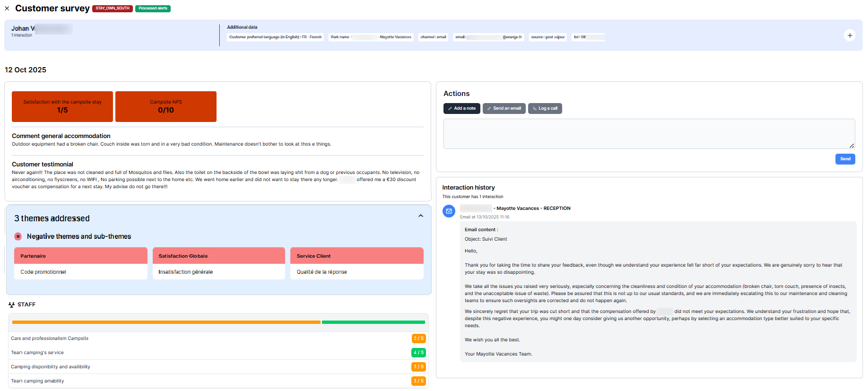Click the plus icon in customer header

click(850, 35)
